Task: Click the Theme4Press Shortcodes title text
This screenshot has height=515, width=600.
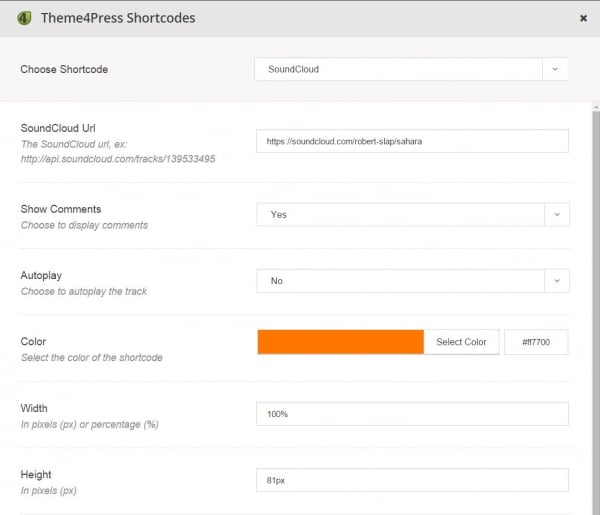Action: [x=118, y=18]
